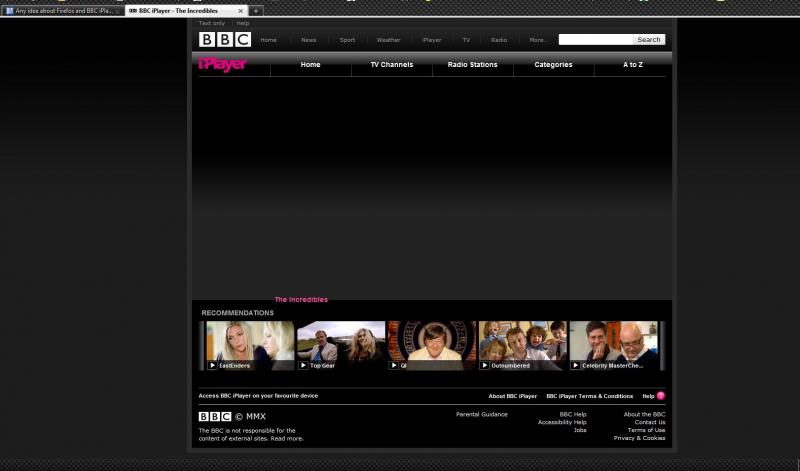Open the A to Z listing
800x471 pixels.
(x=633, y=65)
